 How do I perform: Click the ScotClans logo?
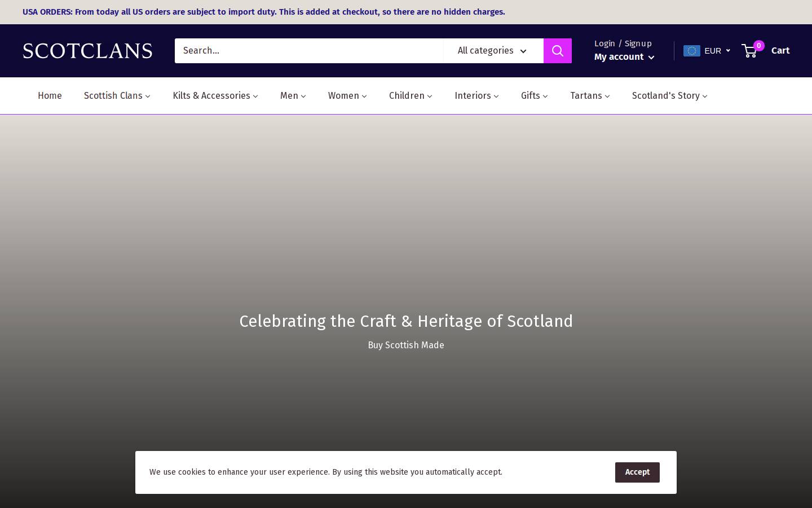pyautogui.click(x=87, y=51)
